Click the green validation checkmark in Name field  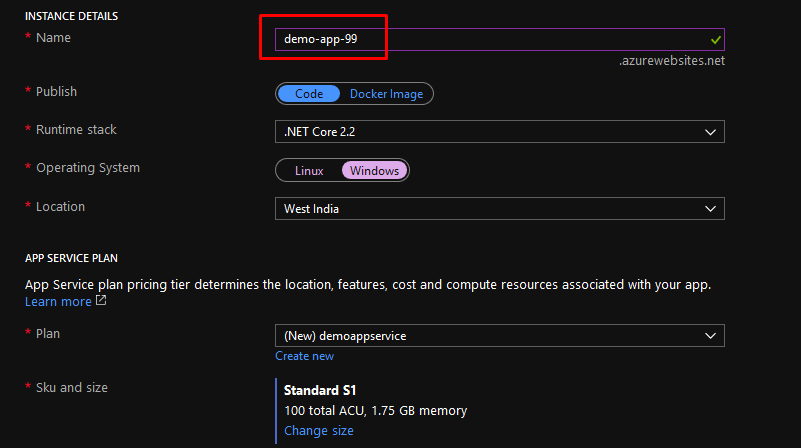click(716, 39)
